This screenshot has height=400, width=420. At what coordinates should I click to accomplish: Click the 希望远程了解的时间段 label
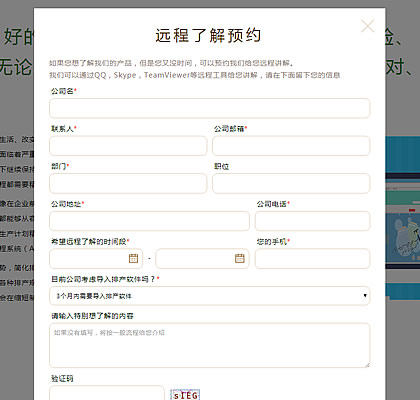89,241
